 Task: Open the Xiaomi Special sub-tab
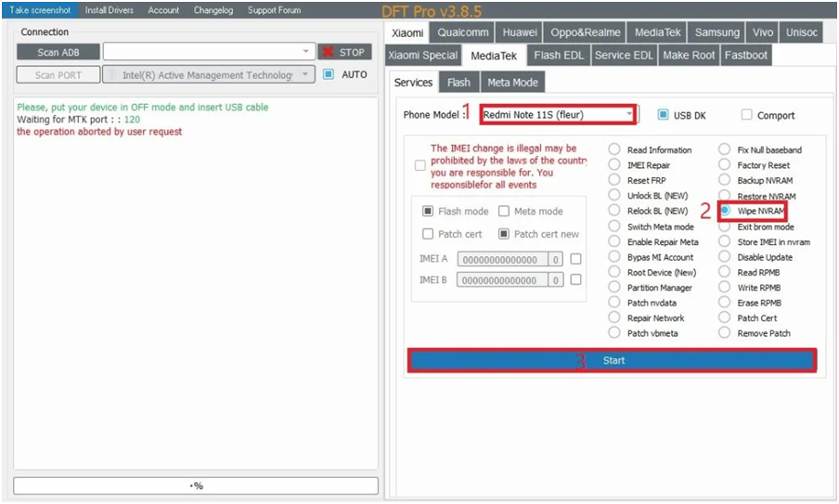pyautogui.click(x=422, y=55)
